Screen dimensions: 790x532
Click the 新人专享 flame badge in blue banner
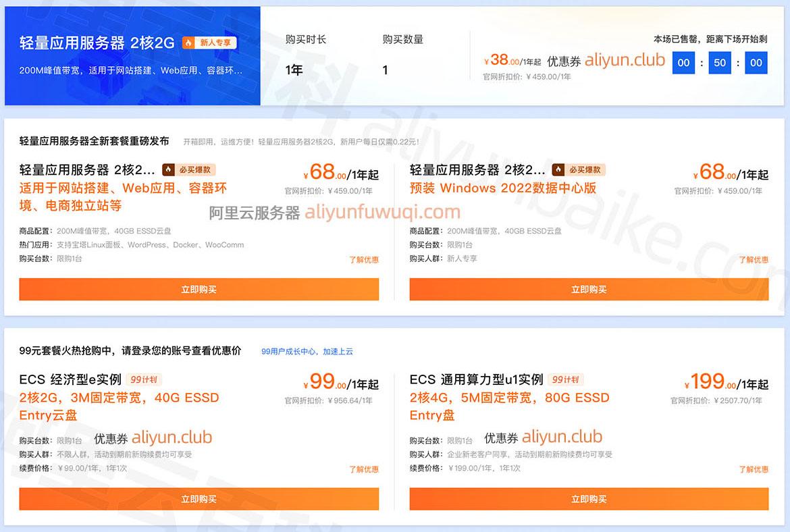point(209,43)
